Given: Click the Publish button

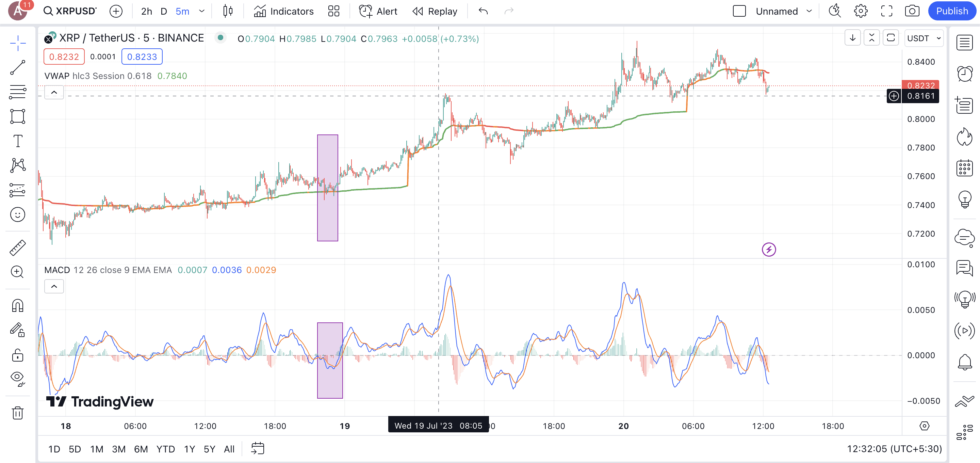Looking at the screenshot, I should click(952, 11).
